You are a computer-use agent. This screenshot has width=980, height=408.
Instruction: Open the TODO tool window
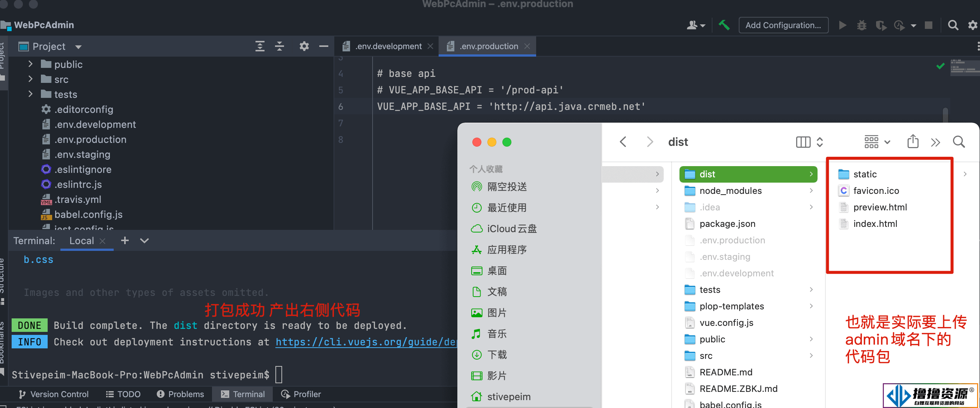pyautogui.click(x=123, y=394)
